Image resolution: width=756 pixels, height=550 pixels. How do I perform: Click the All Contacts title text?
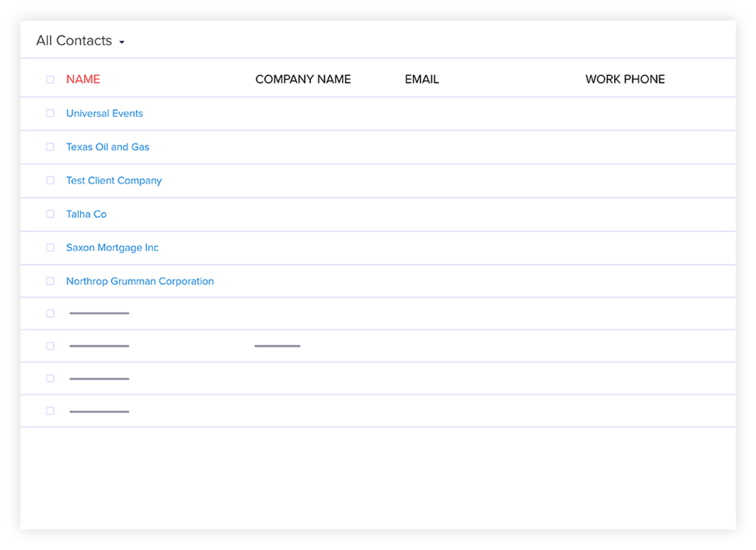74,41
